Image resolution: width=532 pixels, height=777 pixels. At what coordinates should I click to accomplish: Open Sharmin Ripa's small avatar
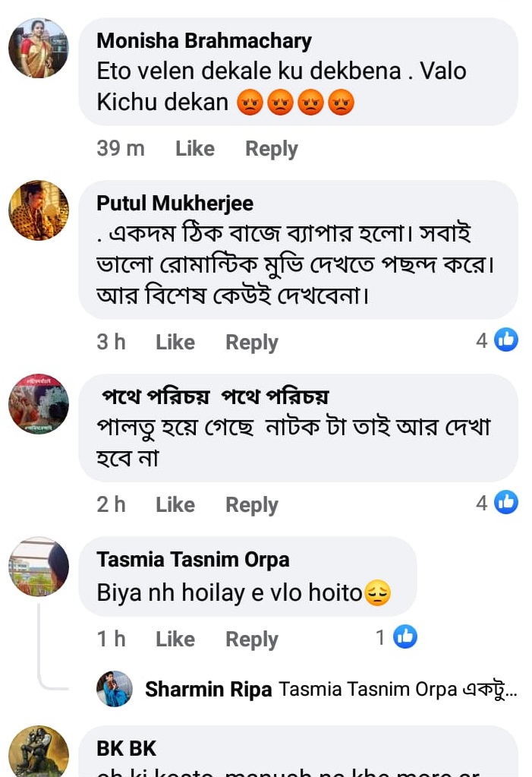coord(115,689)
